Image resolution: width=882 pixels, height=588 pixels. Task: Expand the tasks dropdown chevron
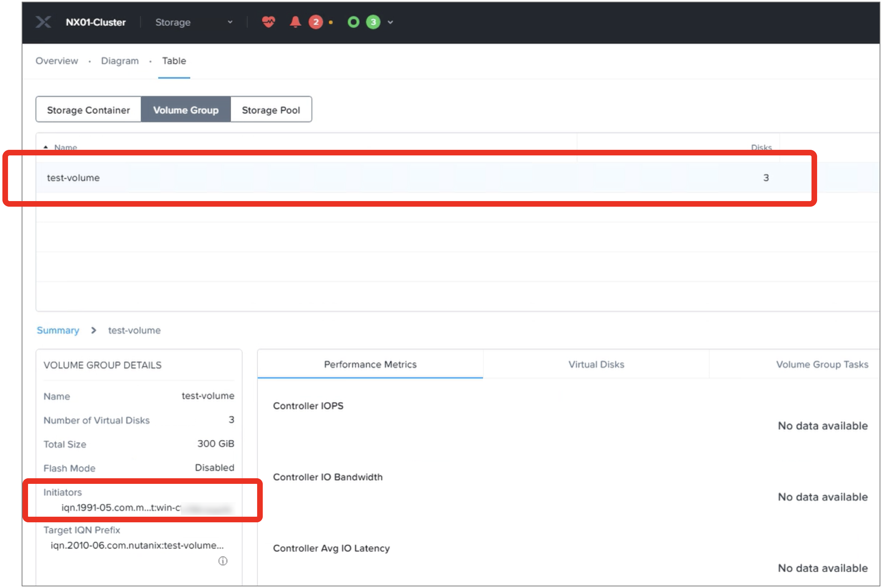click(x=391, y=22)
